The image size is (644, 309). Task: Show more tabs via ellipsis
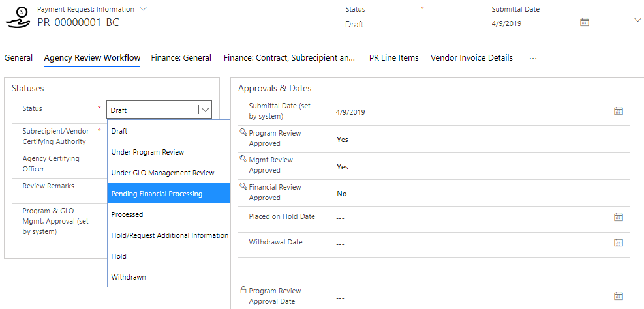click(533, 58)
